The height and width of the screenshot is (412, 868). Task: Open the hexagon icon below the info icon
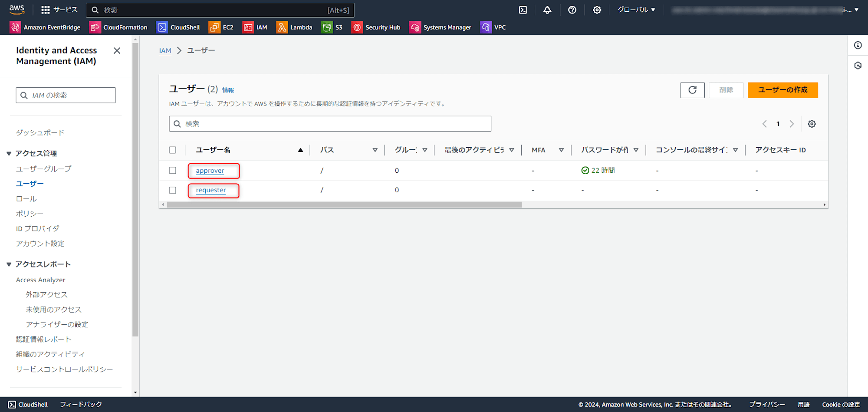858,66
